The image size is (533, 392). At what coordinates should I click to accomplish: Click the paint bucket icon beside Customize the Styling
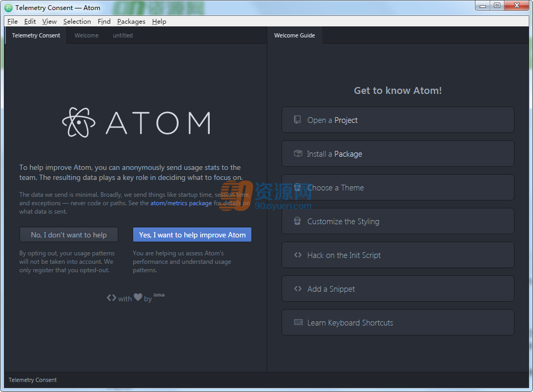[297, 221]
